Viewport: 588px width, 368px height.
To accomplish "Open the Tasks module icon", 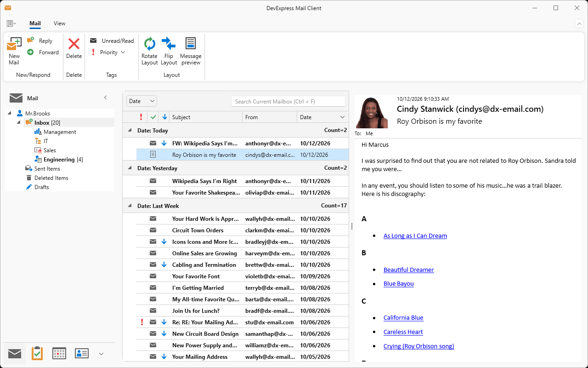I will [x=37, y=353].
